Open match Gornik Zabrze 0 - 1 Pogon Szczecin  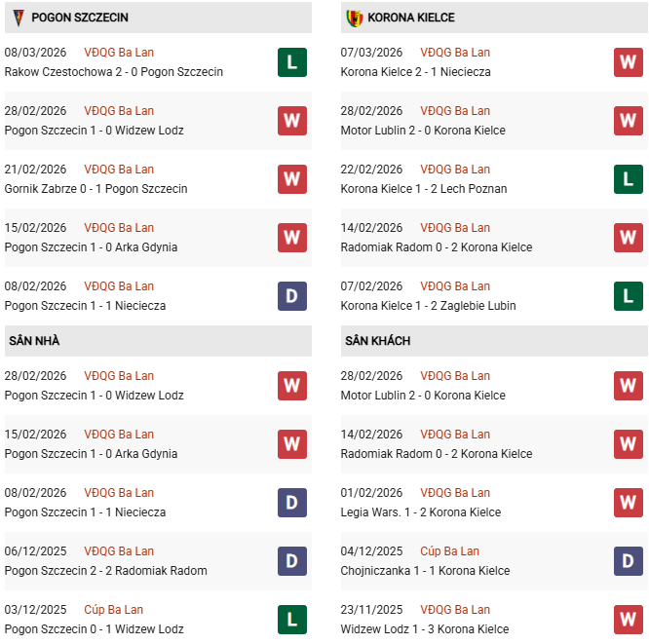(95, 189)
